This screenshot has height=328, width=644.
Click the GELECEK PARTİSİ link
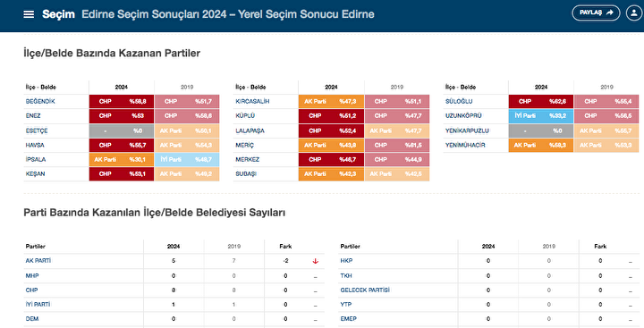pyautogui.click(x=365, y=290)
